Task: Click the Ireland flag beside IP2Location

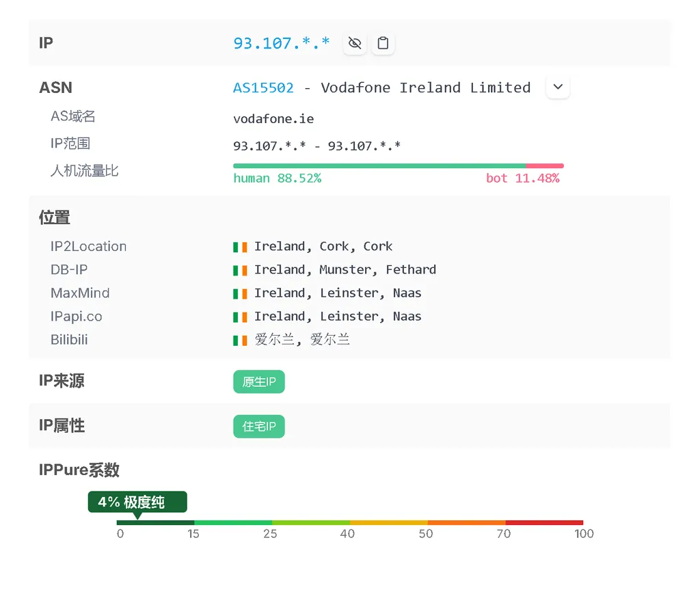Action: click(x=240, y=246)
